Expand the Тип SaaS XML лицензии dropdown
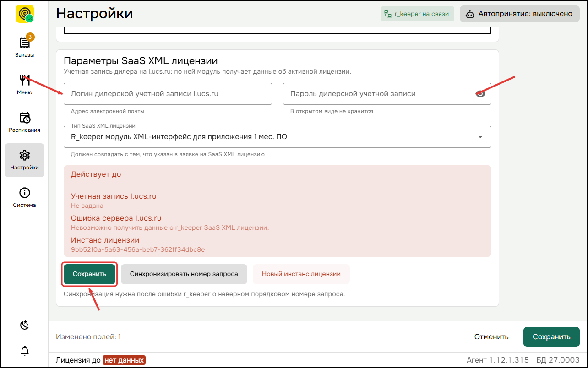The width and height of the screenshot is (588, 368). [x=278, y=137]
